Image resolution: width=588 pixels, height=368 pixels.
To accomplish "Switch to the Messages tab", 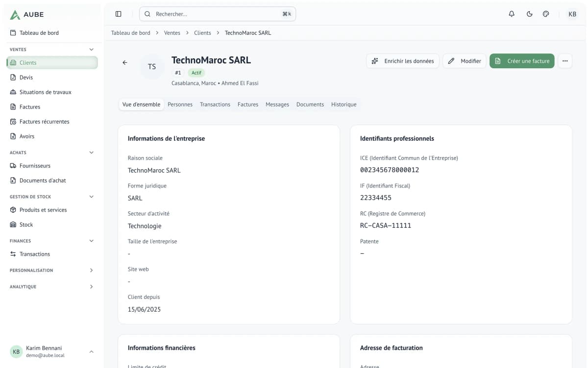I will point(277,105).
